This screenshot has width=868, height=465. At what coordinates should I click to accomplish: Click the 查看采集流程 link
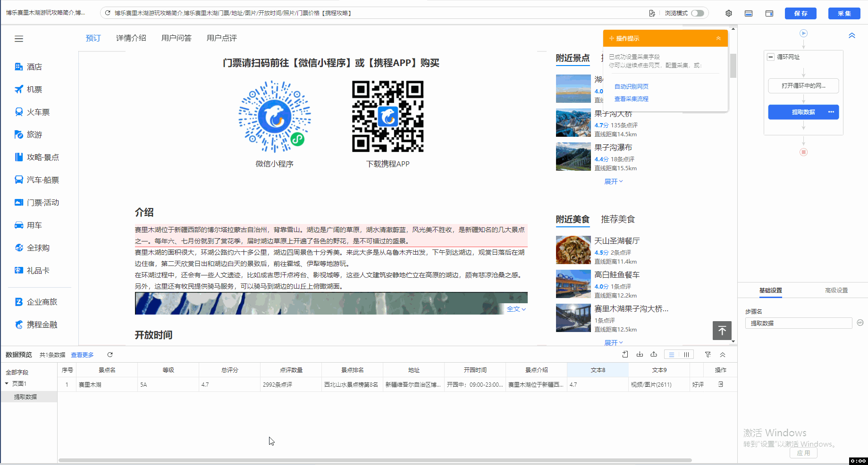tap(632, 99)
